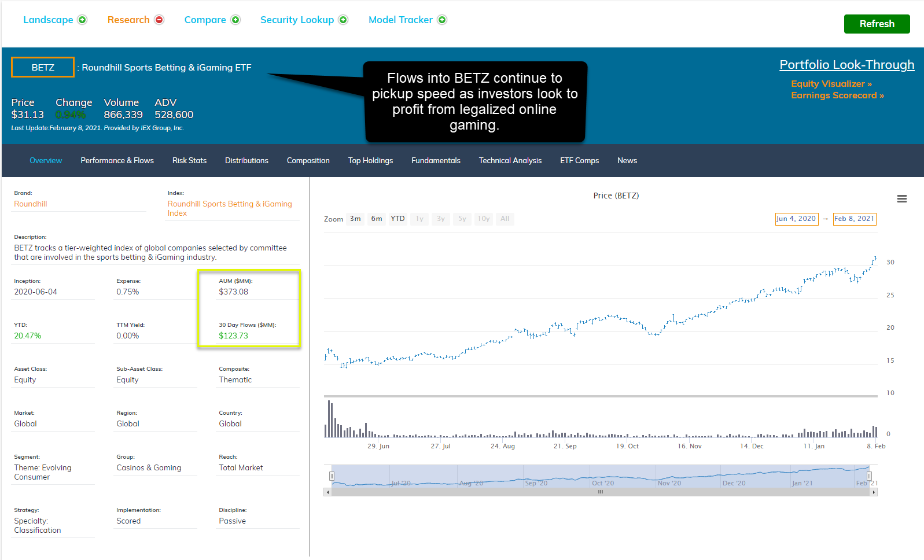Switch to the Risk Stats tab
Screen dimensions: 924x560
(x=189, y=161)
